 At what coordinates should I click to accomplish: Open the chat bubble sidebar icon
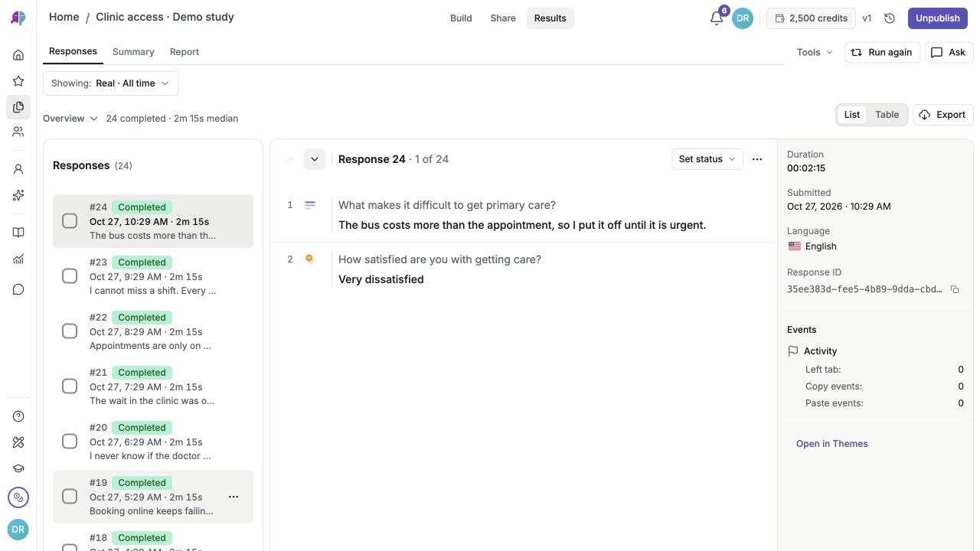[x=18, y=289]
